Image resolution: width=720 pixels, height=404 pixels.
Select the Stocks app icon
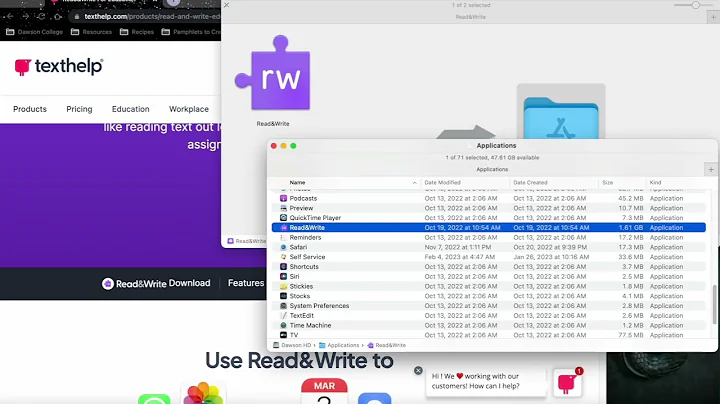(283, 296)
